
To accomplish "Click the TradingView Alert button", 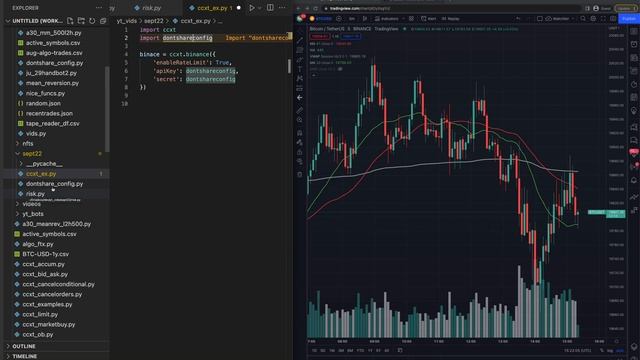I will [429, 19].
